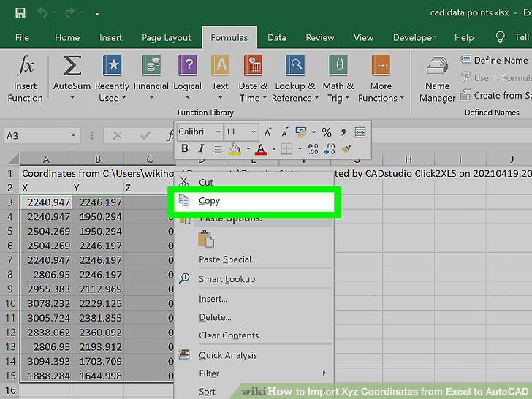Viewport: 532px width, 399px height.
Task: Toggle Bold in the mini toolbar
Action: [185, 148]
